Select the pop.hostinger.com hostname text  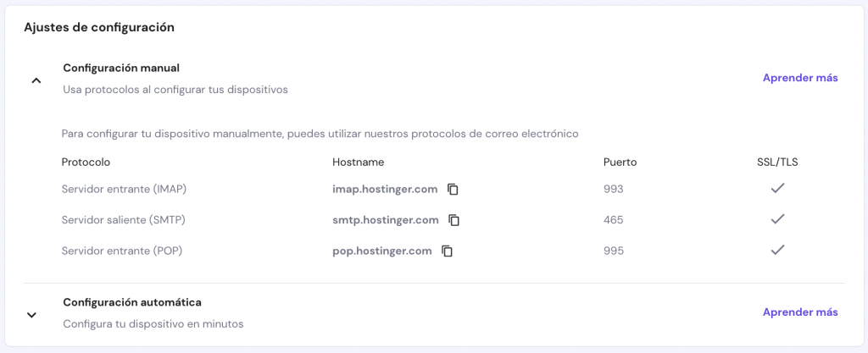coord(382,251)
